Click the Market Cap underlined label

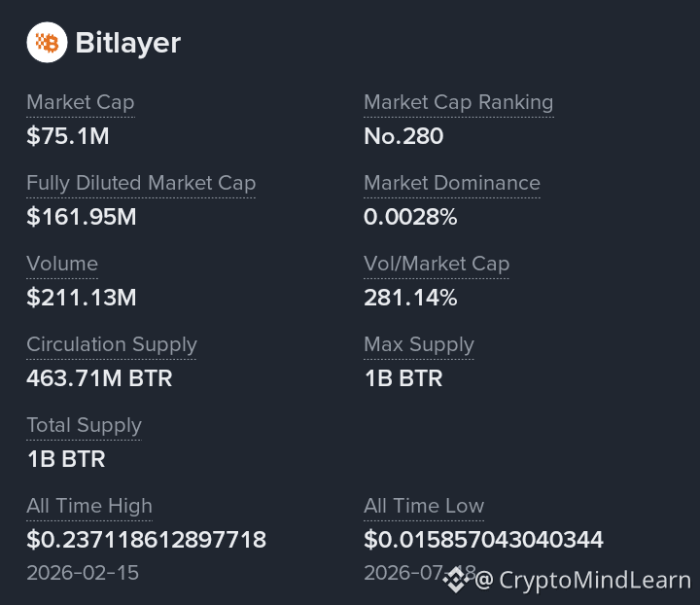coord(81,103)
